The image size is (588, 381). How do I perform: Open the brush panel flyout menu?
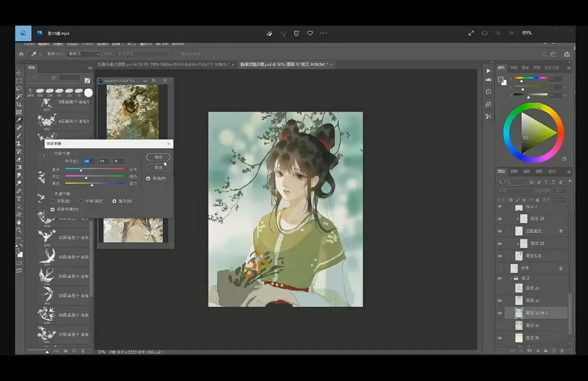[90, 68]
